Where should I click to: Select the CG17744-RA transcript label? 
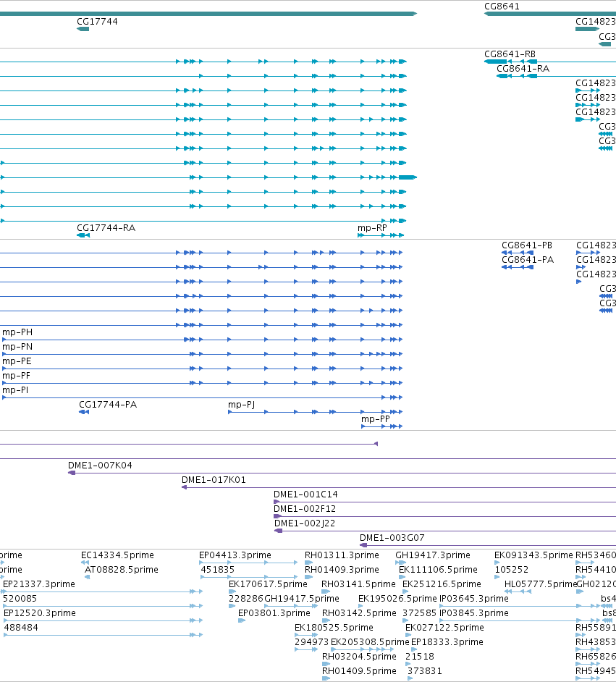pyautogui.click(x=106, y=228)
